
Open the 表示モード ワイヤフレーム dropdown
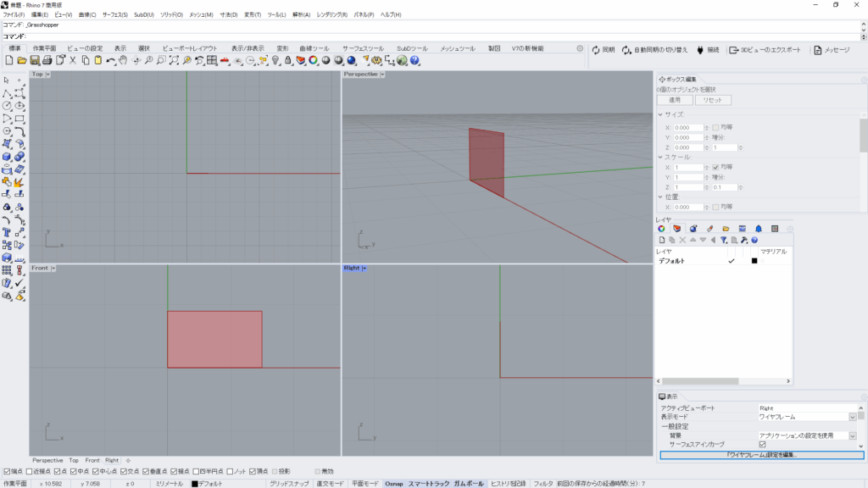click(852, 417)
